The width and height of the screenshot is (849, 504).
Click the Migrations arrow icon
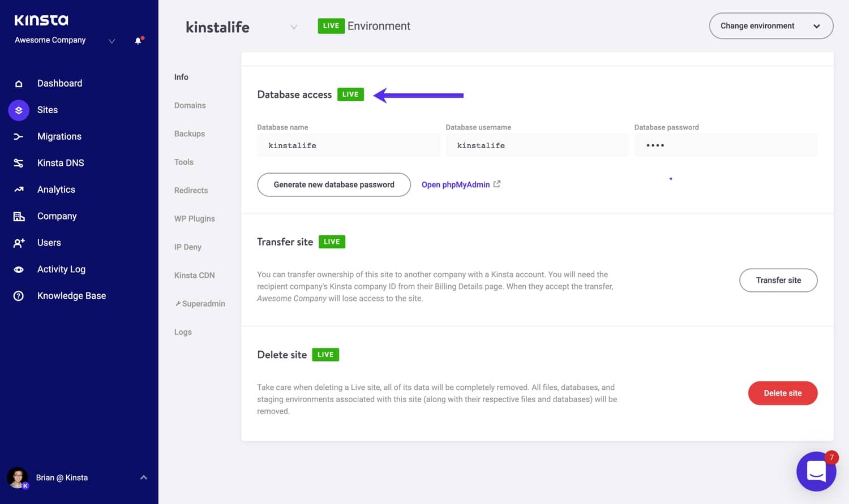19,136
